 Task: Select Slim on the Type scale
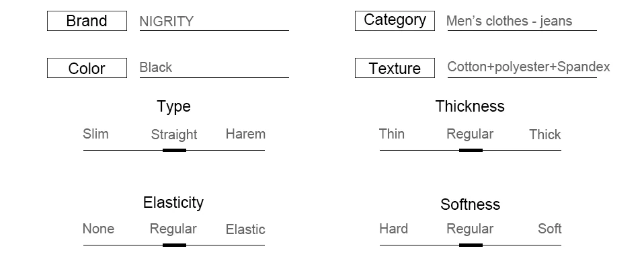[95, 134]
